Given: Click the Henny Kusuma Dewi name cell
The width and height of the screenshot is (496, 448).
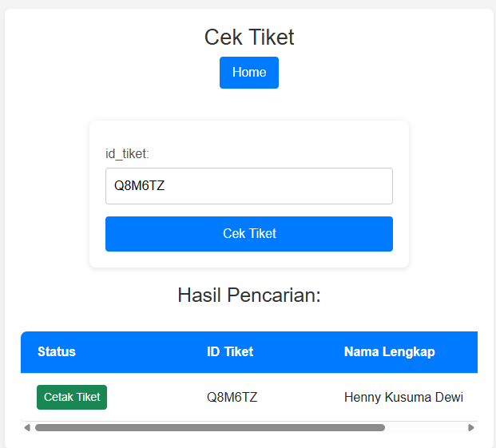Looking at the screenshot, I should 403,397.
